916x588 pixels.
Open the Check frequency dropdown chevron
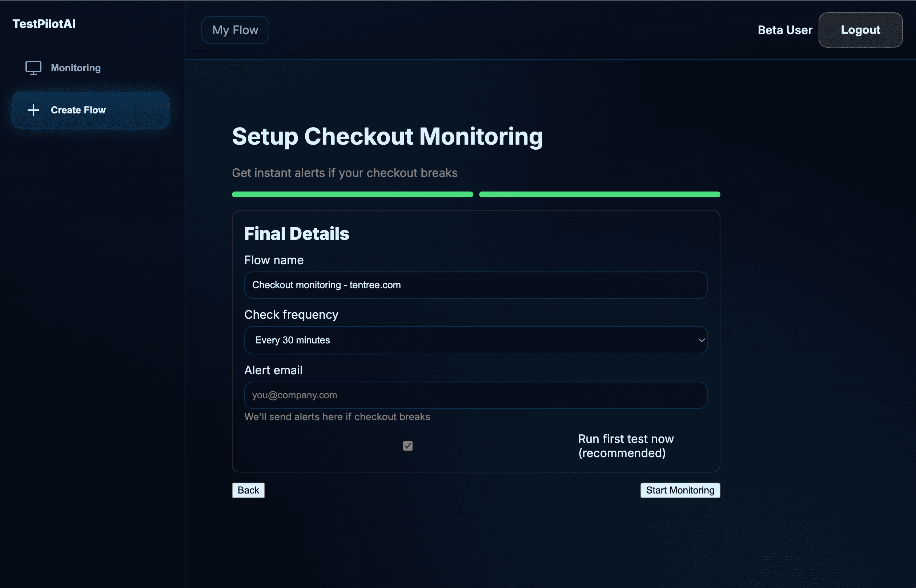pyautogui.click(x=701, y=340)
